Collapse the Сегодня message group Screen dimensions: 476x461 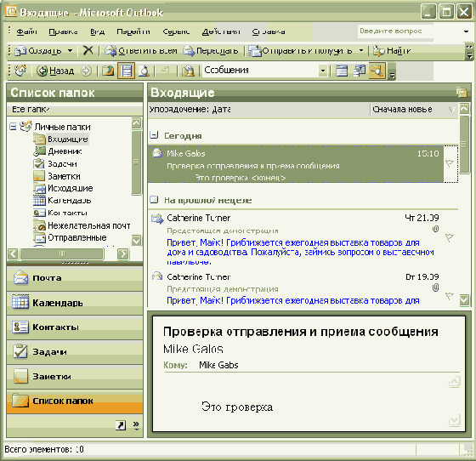(154, 135)
